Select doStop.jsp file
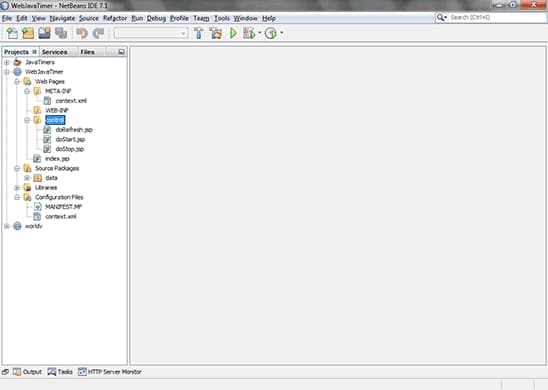548x390 pixels. (70, 149)
